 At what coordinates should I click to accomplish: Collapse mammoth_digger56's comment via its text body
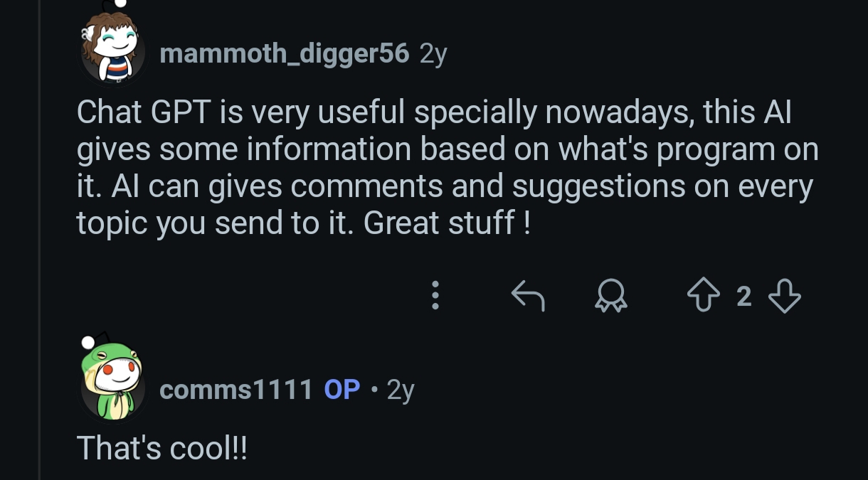click(448, 168)
